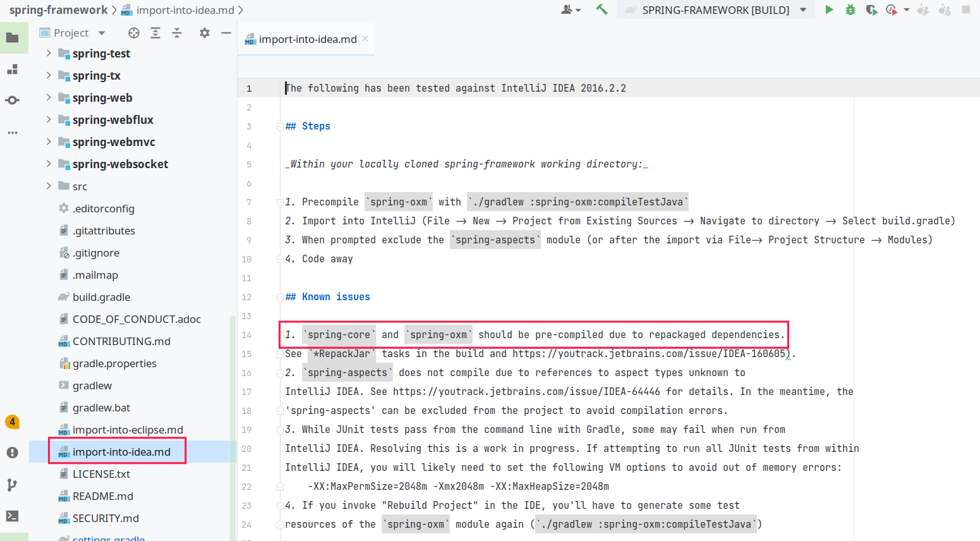Image resolution: width=980 pixels, height=541 pixels.
Task: Select build.gradle in the project tree
Action: (x=101, y=297)
